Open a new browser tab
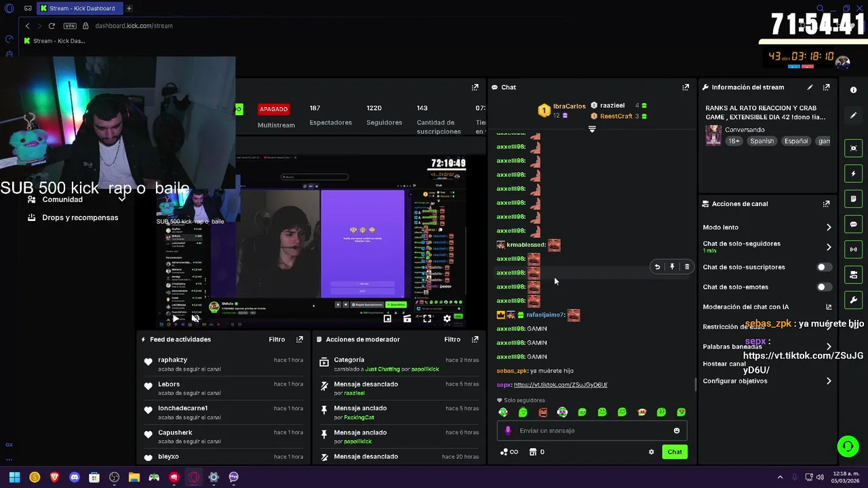The image size is (868, 488). tap(129, 8)
